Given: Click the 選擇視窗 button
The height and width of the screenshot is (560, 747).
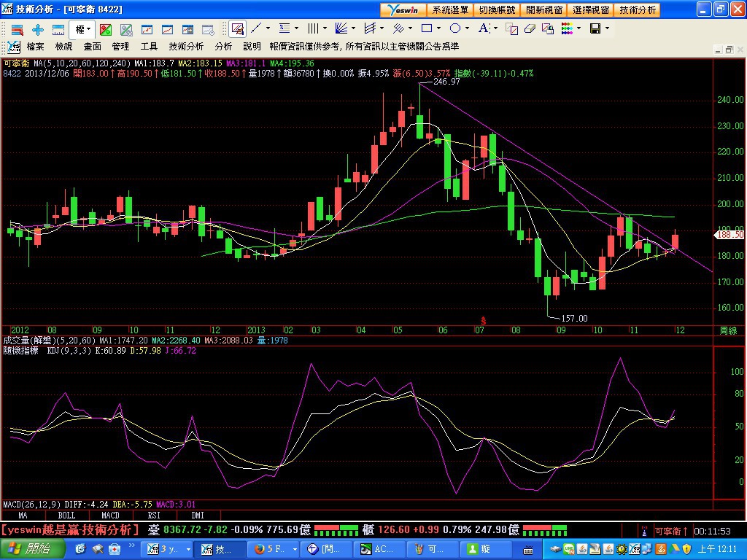Looking at the screenshot, I should 591,9.
